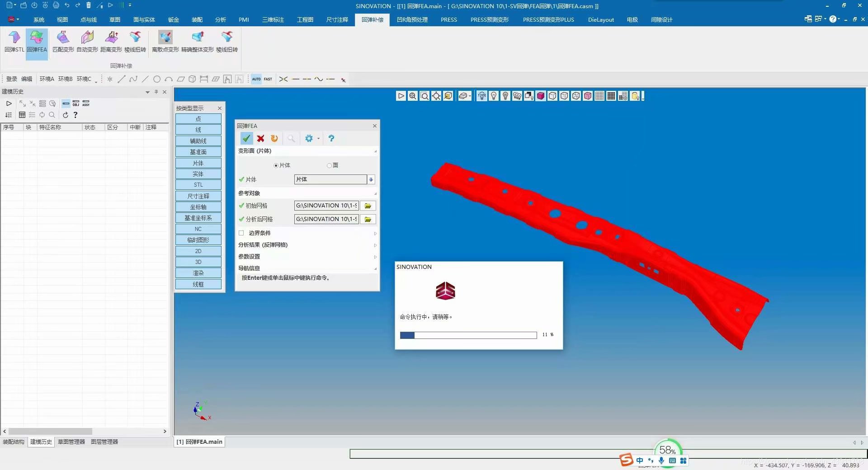This screenshot has width=868, height=470.
Task: Open the 精确整体变形 precise overall deformation tool
Action: [198, 42]
